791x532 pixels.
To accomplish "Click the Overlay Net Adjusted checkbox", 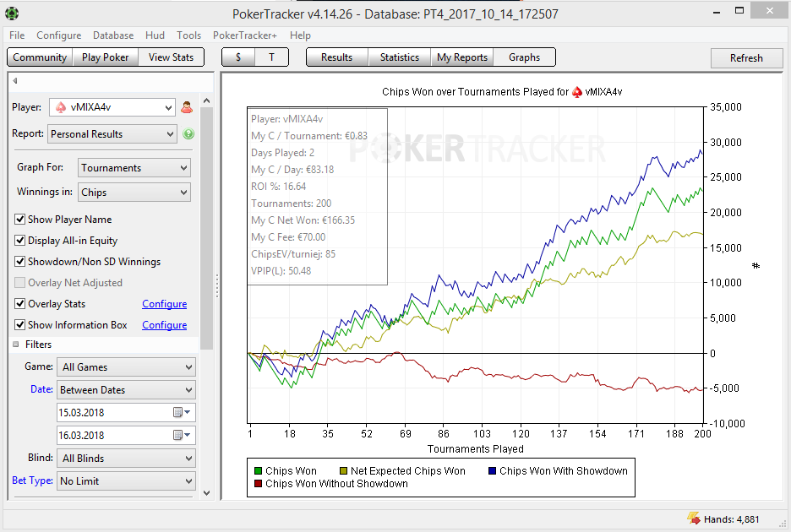I will 19,282.
